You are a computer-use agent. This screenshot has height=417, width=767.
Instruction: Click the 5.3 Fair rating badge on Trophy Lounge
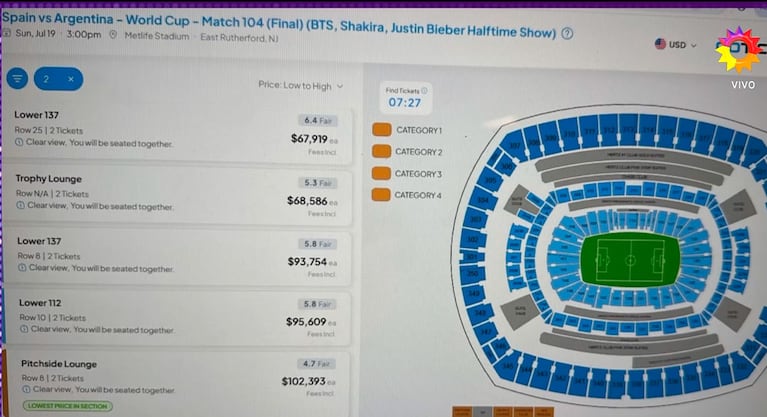[x=317, y=183]
